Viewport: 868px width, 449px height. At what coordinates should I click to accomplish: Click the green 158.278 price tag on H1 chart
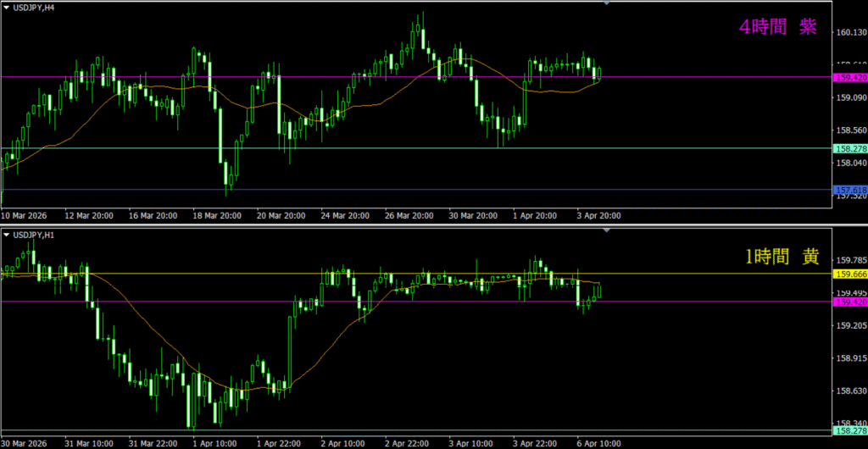coord(849,431)
